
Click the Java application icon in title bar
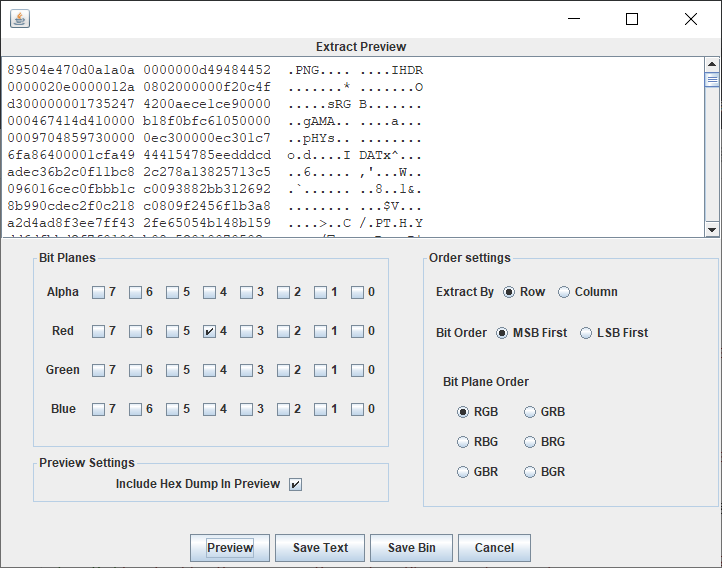(20, 19)
